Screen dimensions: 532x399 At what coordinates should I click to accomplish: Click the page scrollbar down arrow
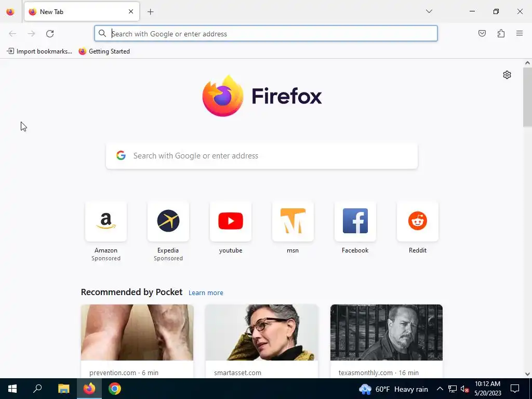tap(527, 374)
